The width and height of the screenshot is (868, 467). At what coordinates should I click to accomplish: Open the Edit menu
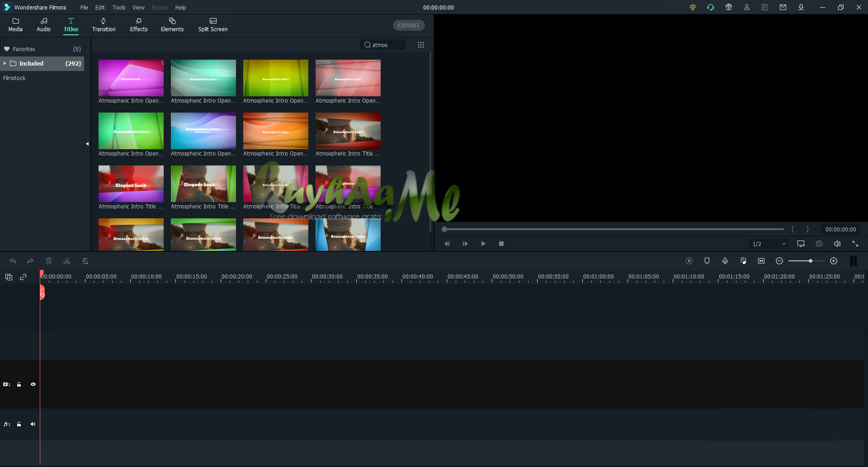tap(100, 8)
